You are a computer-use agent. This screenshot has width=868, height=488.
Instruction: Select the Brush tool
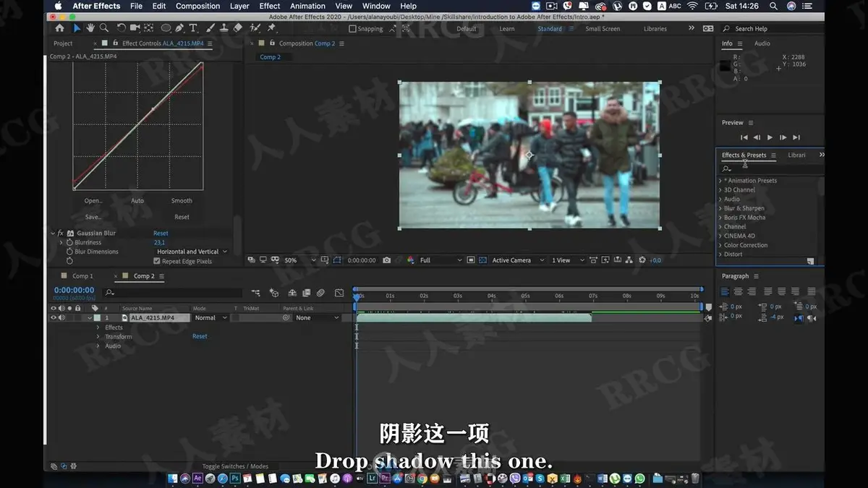(x=212, y=28)
